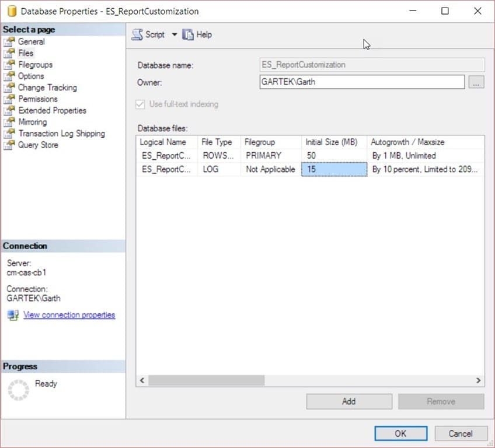Select the Files page label

pos(26,53)
